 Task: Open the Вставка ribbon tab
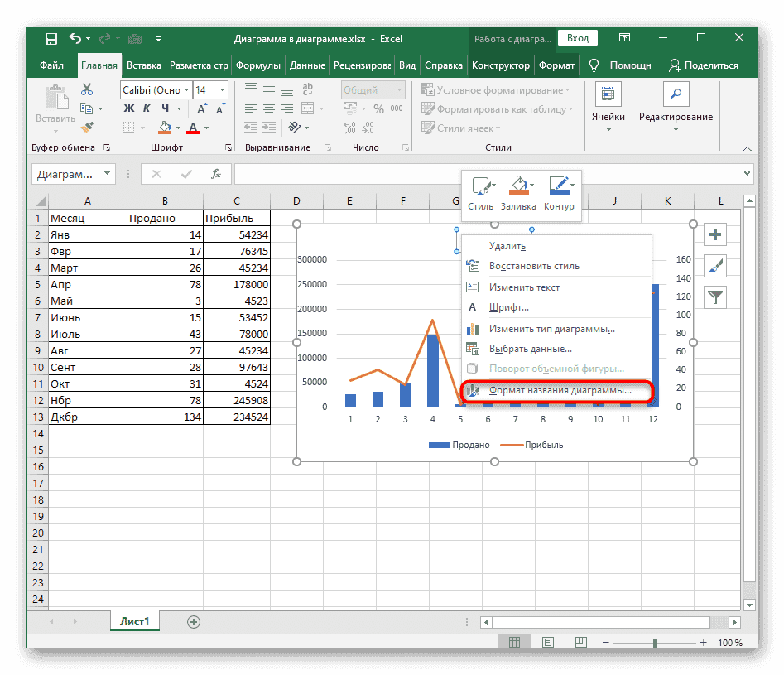pyautogui.click(x=144, y=65)
